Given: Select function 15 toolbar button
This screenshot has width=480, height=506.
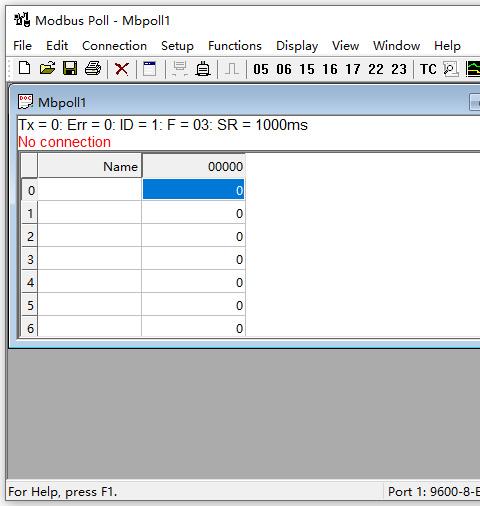Looking at the screenshot, I should tap(307, 69).
